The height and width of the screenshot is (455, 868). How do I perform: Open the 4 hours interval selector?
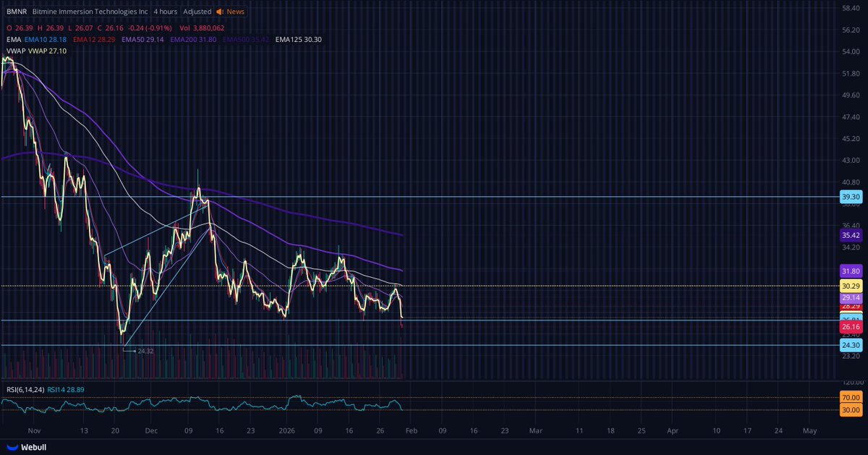click(166, 12)
